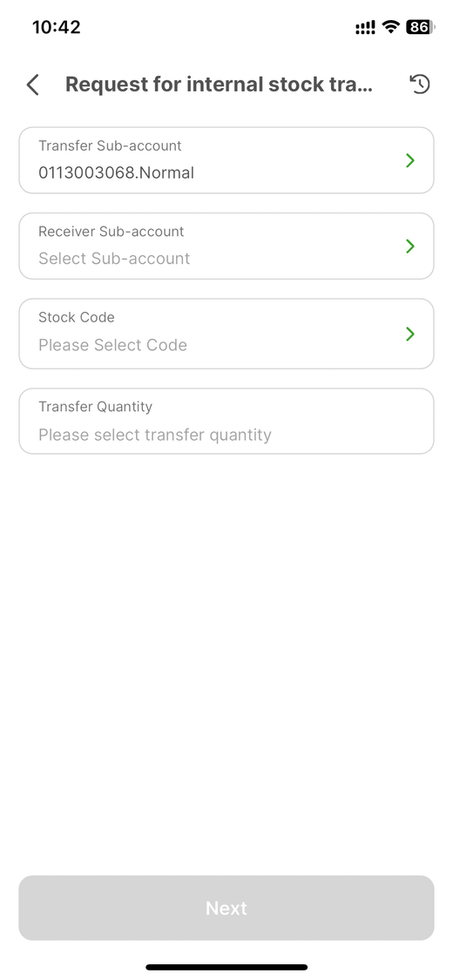Click the Next button
Screen dimensions: 453x980
coord(226,908)
